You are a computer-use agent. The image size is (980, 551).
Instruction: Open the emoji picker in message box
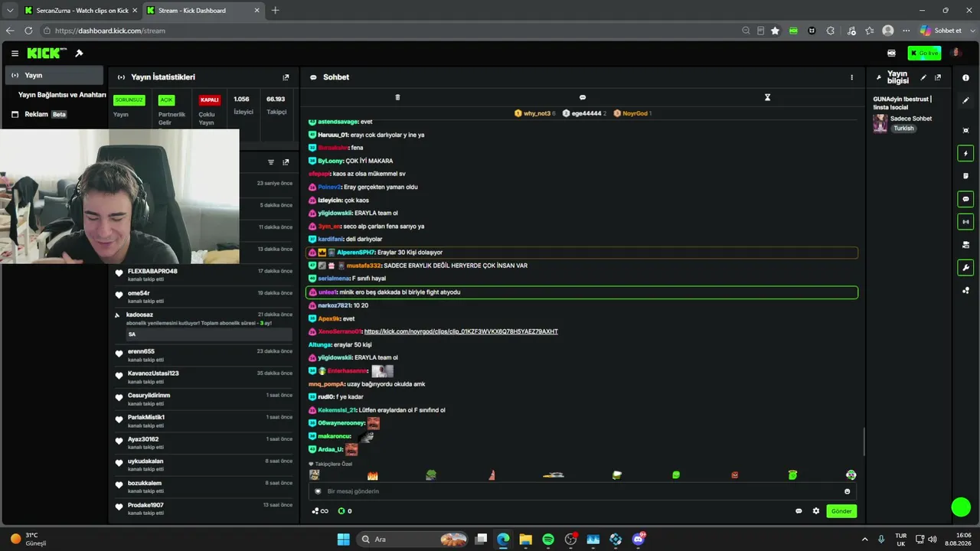847,491
